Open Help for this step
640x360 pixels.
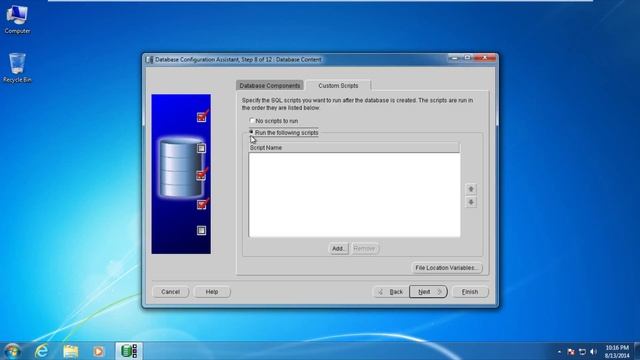pos(212,292)
